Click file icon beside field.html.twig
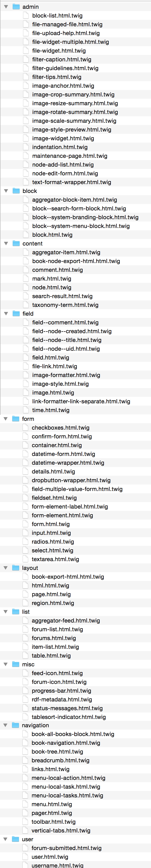Screen dimensions: 151x868 click(x=26, y=357)
